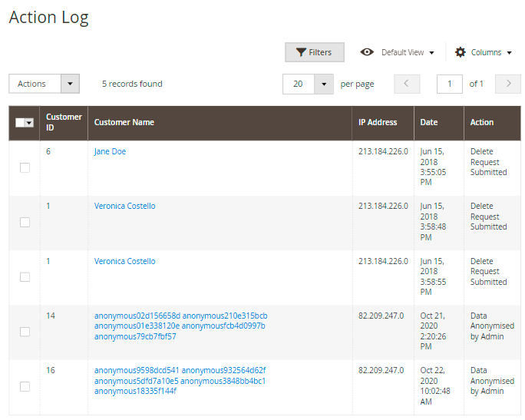Open first Veronica Costello link
This screenshot has width=525, height=420.
[124, 206]
